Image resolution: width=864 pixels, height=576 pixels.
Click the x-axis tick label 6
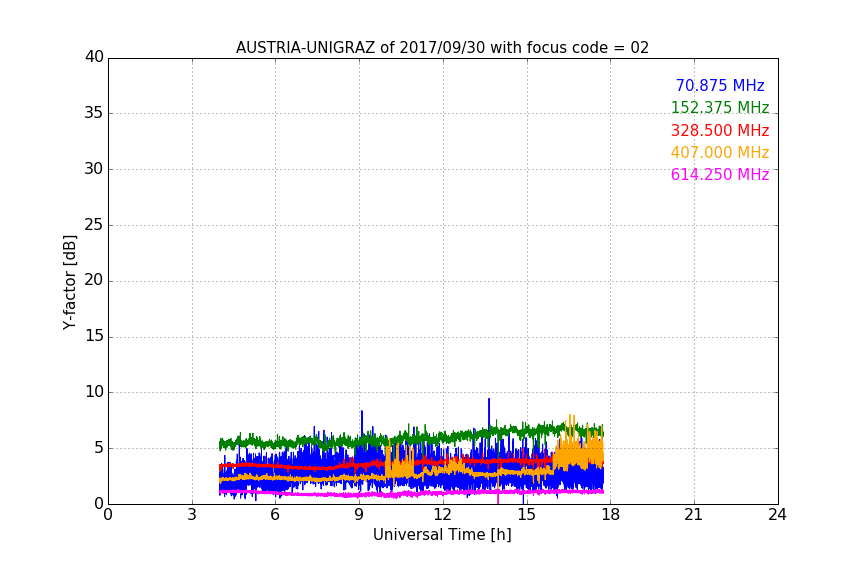coord(275,515)
